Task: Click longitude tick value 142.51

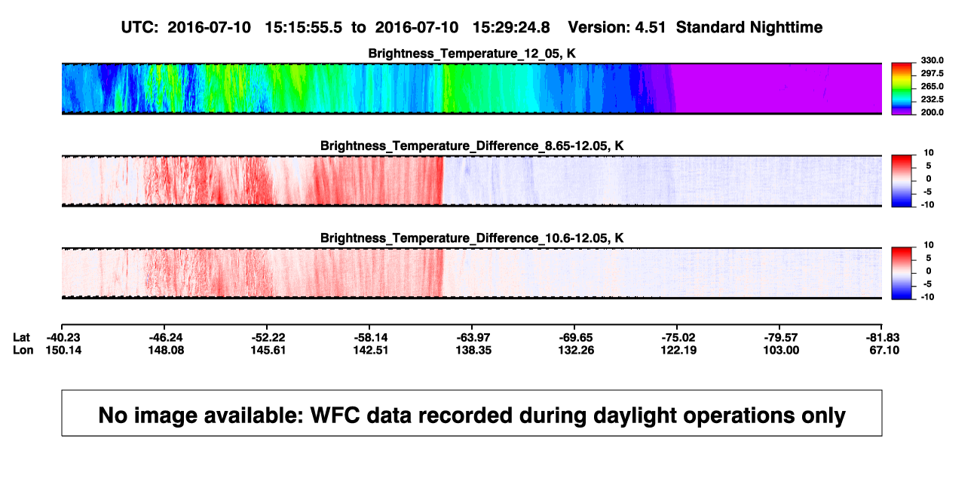Action: click(x=370, y=350)
